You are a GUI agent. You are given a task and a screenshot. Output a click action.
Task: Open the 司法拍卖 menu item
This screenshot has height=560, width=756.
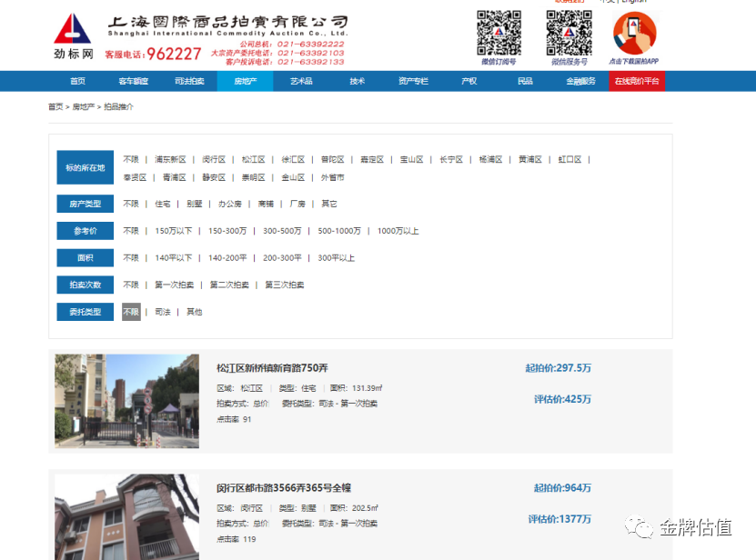(189, 81)
